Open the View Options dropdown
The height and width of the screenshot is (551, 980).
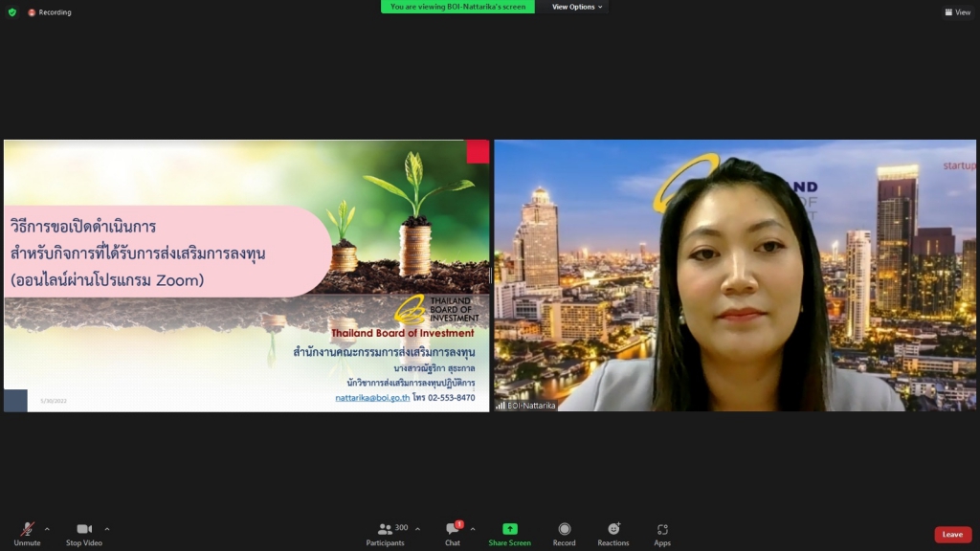click(576, 7)
